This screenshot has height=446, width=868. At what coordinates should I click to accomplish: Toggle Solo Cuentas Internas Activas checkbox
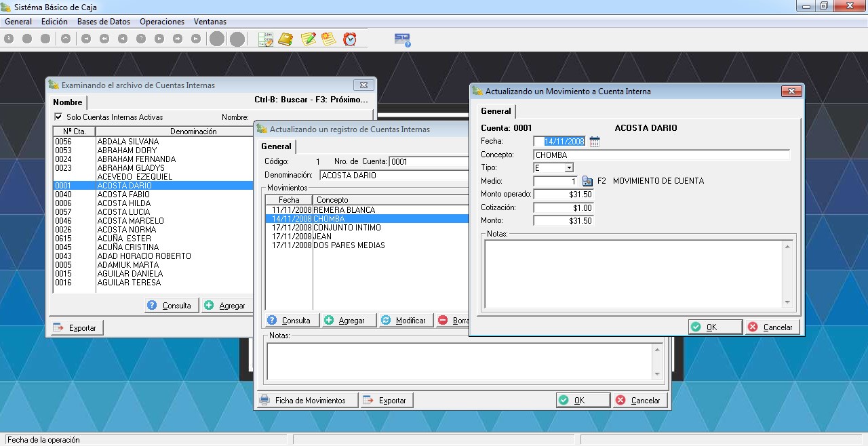pos(58,117)
